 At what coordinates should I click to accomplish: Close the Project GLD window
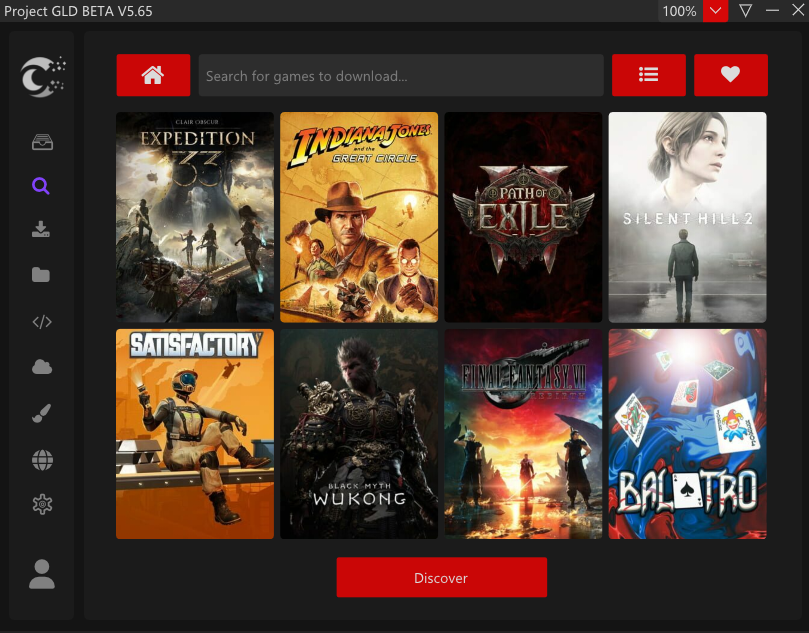click(x=798, y=10)
